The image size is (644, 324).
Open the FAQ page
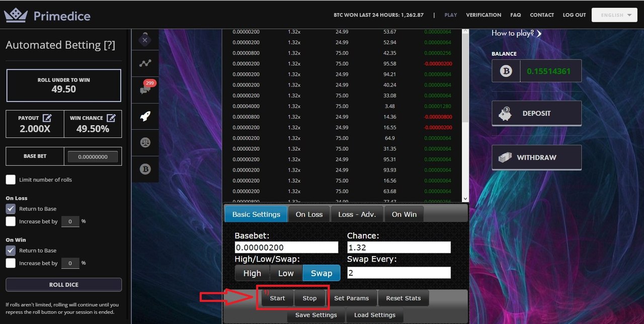(x=515, y=15)
